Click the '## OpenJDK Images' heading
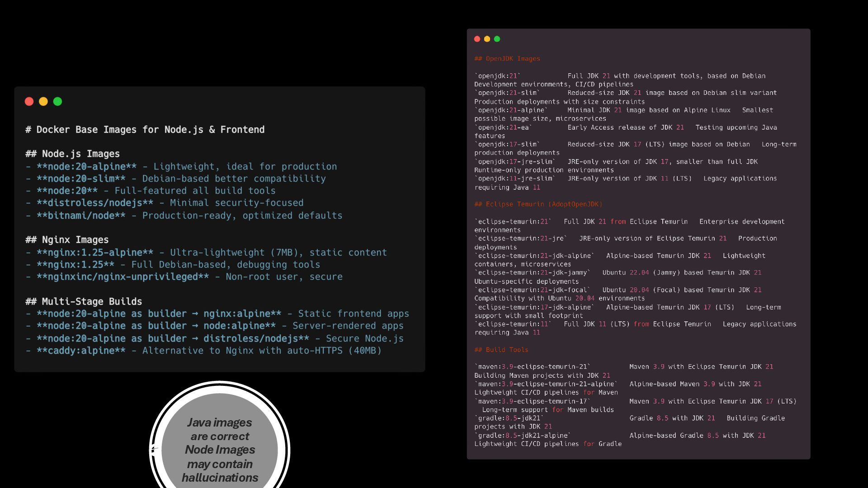The height and width of the screenshot is (488, 868). point(507,59)
